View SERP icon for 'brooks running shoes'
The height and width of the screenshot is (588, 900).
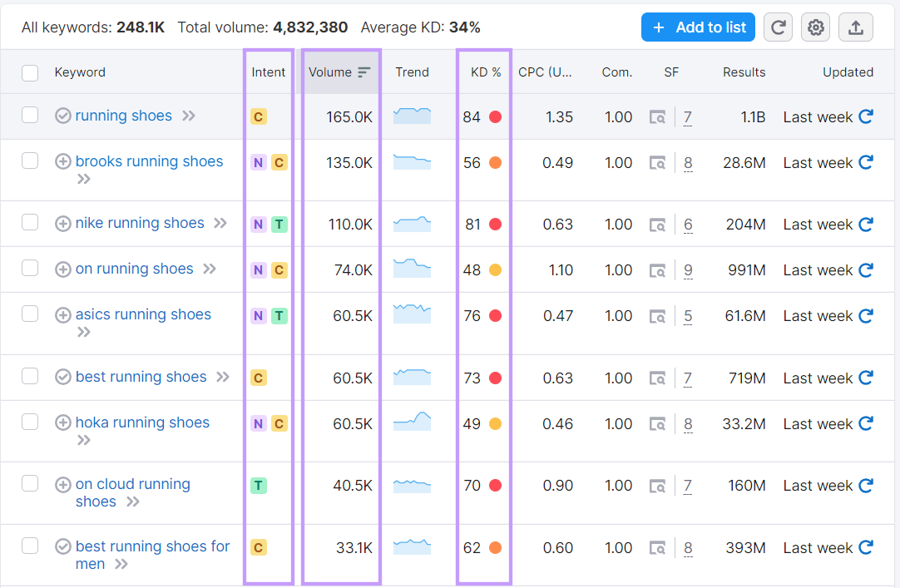657,163
